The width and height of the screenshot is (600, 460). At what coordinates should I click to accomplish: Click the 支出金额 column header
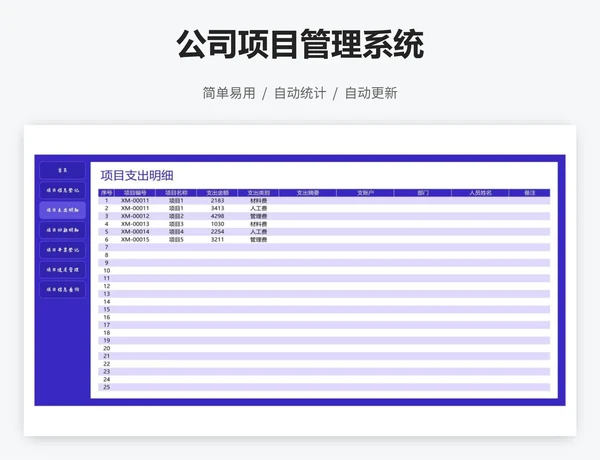tap(217, 193)
